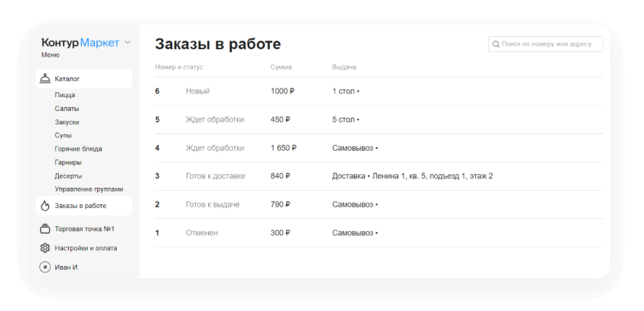Open order number 4
This screenshot has width=644, height=311.
click(157, 148)
